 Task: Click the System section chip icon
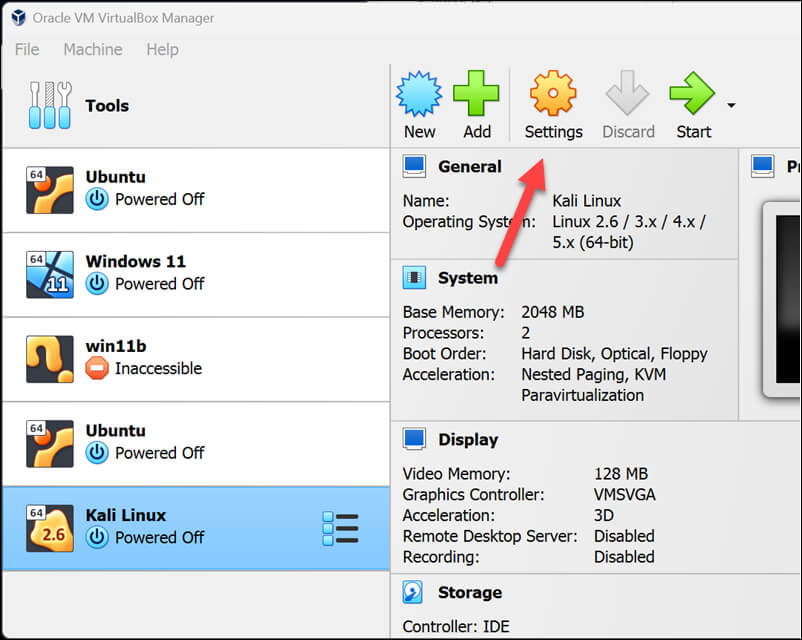click(x=413, y=278)
